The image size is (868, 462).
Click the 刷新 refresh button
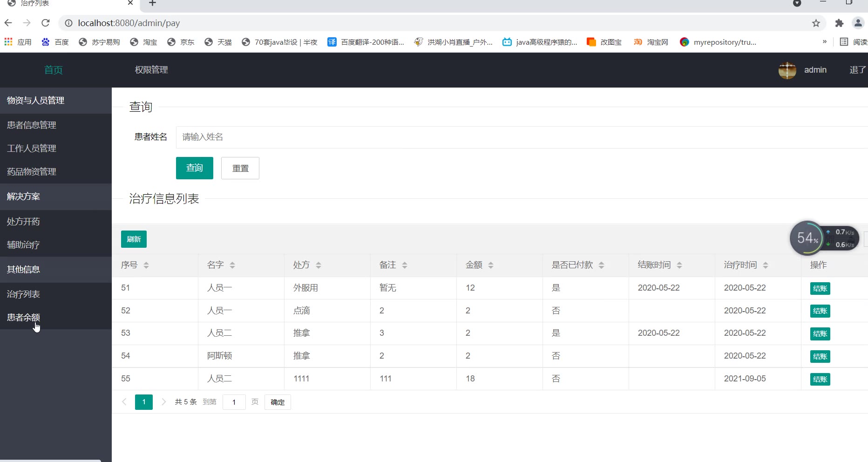(x=134, y=239)
